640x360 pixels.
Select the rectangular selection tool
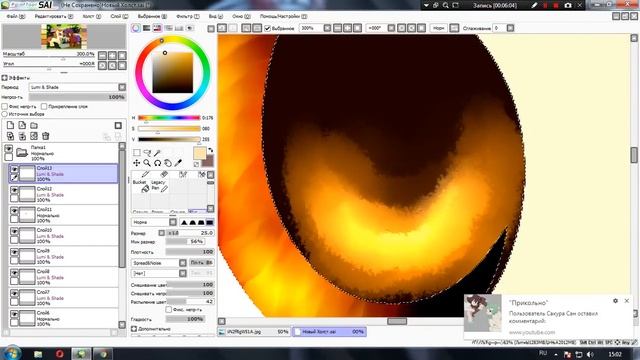tap(137, 153)
